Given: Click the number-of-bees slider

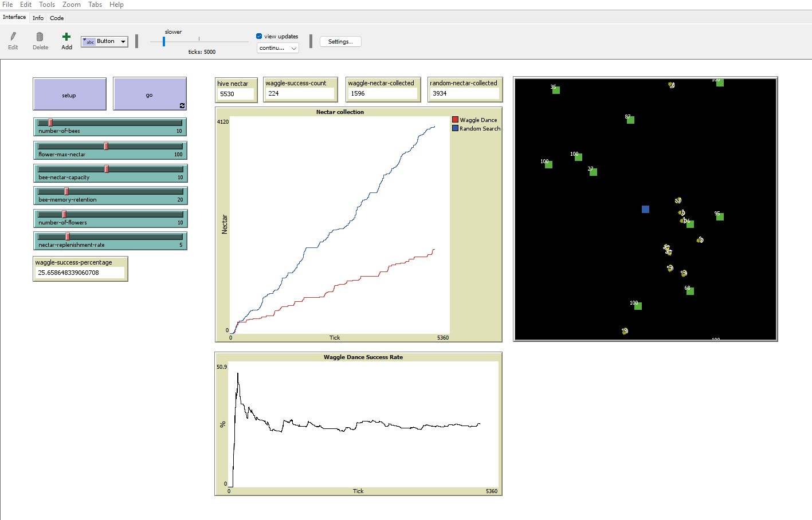Looking at the screenshot, I should (x=110, y=123).
